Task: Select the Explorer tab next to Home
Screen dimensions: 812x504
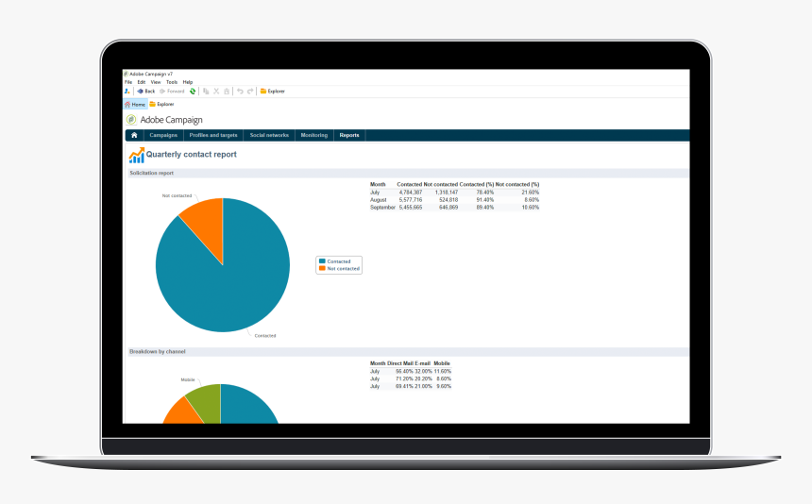Action: pyautogui.click(x=161, y=104)
